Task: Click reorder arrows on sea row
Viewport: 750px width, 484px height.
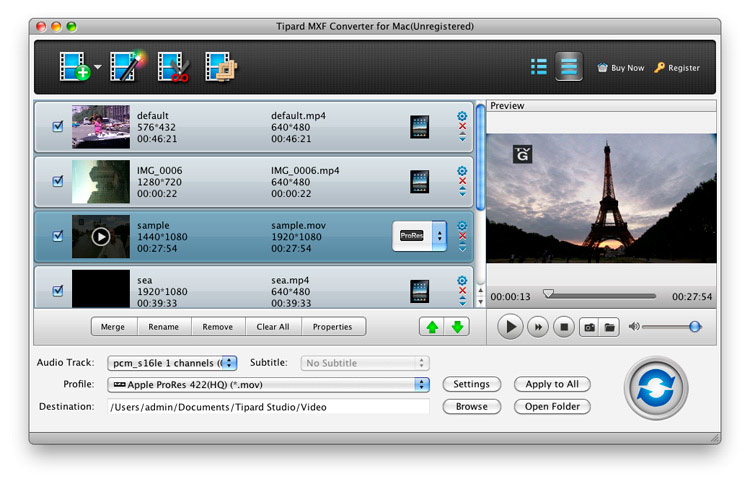Action: click(463, 301)
